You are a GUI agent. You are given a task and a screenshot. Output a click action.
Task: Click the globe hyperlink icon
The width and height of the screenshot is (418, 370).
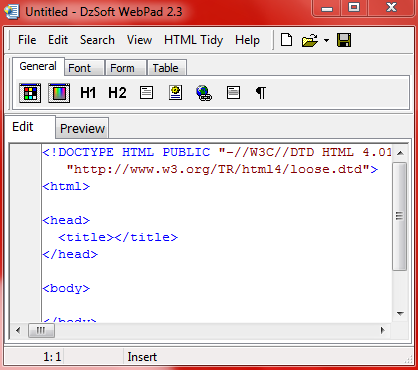click(204, 93)
